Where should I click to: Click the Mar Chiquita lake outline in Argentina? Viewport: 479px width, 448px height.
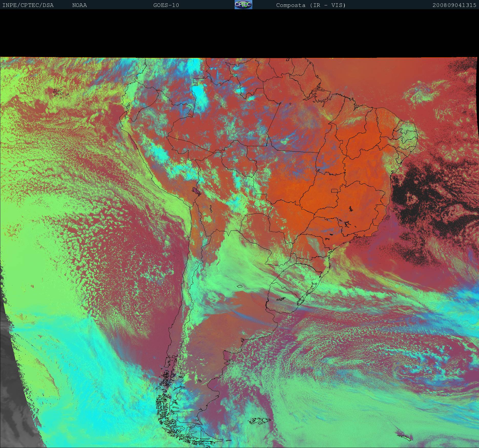(239, 286)
